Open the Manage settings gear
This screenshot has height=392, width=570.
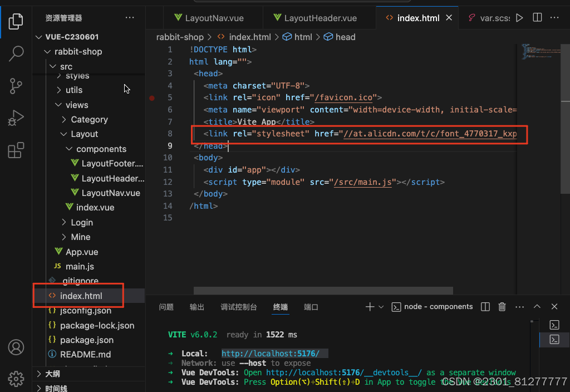click(x=16, y=379)
